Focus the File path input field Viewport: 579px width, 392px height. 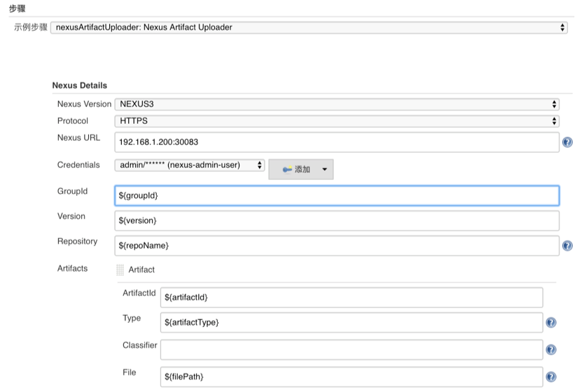[351, 377]
